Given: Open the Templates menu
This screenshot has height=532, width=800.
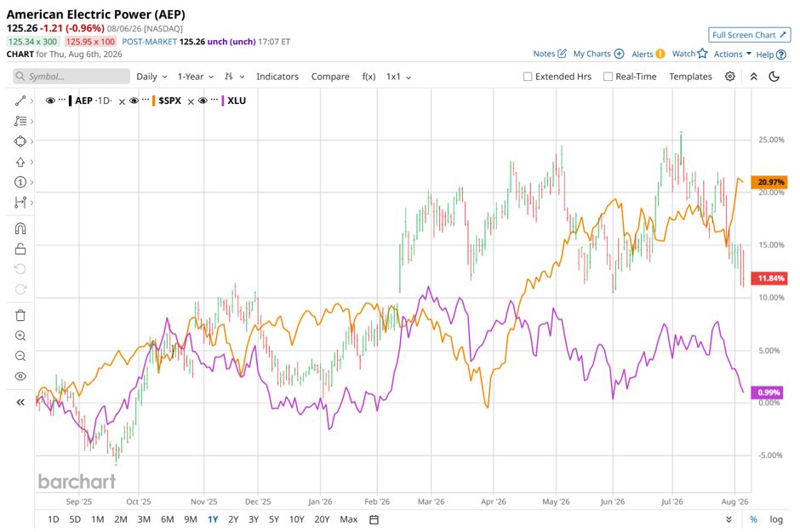Looking at the screenshot, I should pyautogui.click(x=690, y=77).
